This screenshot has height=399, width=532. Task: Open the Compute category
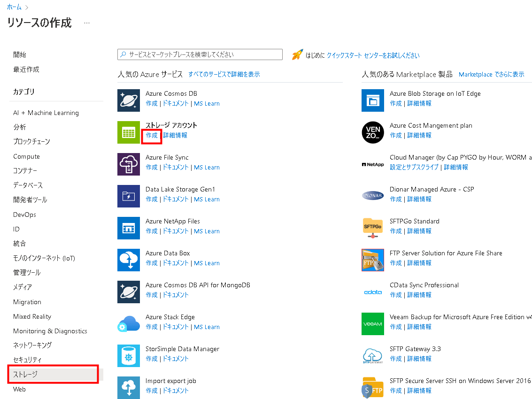(26, 156)
